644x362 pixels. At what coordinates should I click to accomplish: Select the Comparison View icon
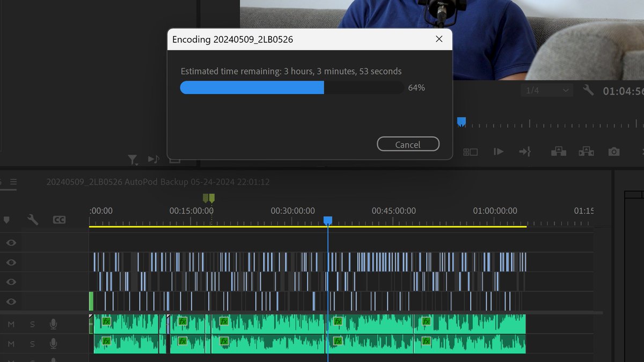(470, 152)
